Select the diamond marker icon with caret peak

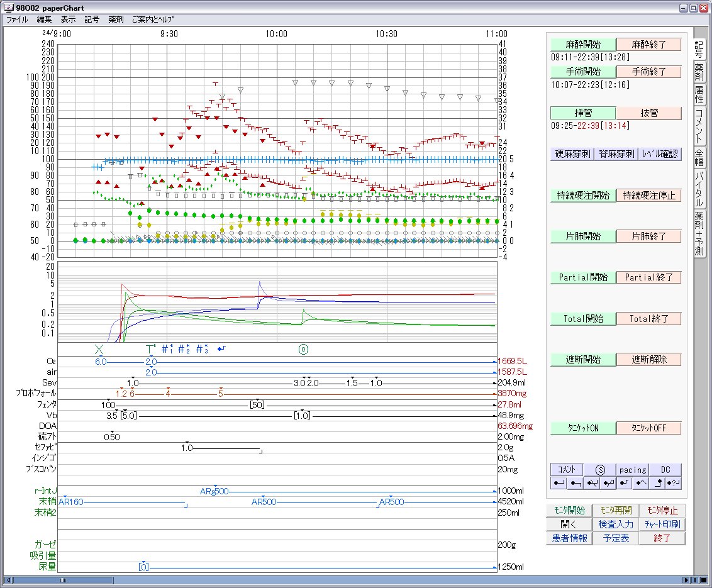point(640,483)
